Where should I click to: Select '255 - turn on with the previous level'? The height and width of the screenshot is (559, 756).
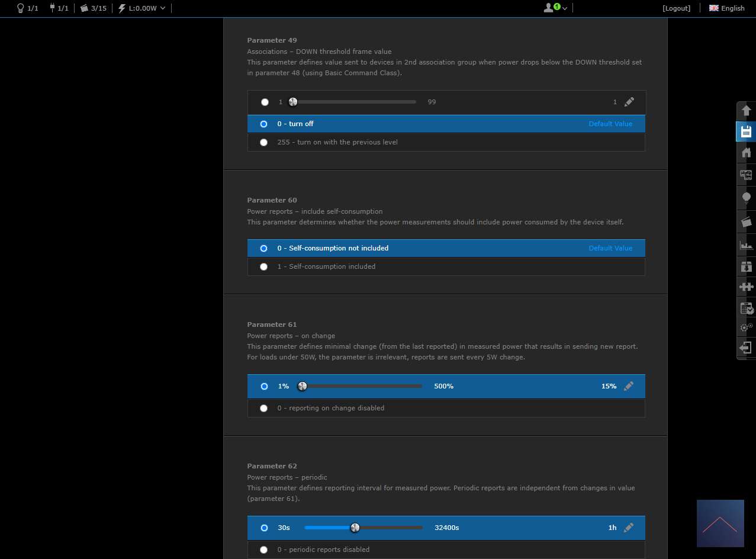pos(264,142)
